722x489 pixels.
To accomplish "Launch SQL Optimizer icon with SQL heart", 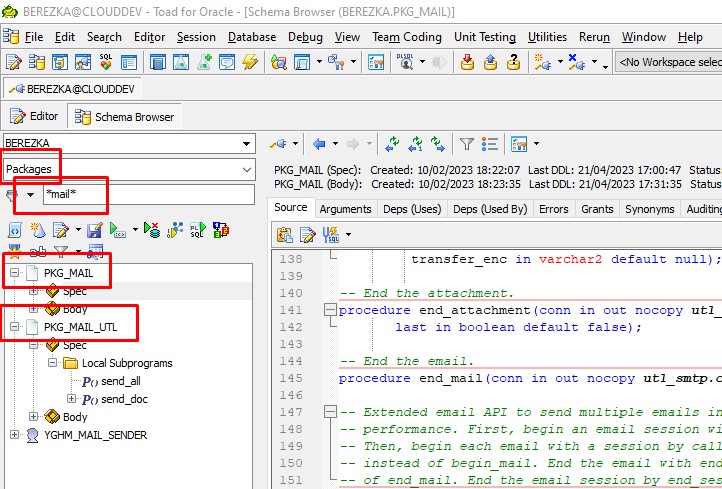I will [x=106, y=62].
